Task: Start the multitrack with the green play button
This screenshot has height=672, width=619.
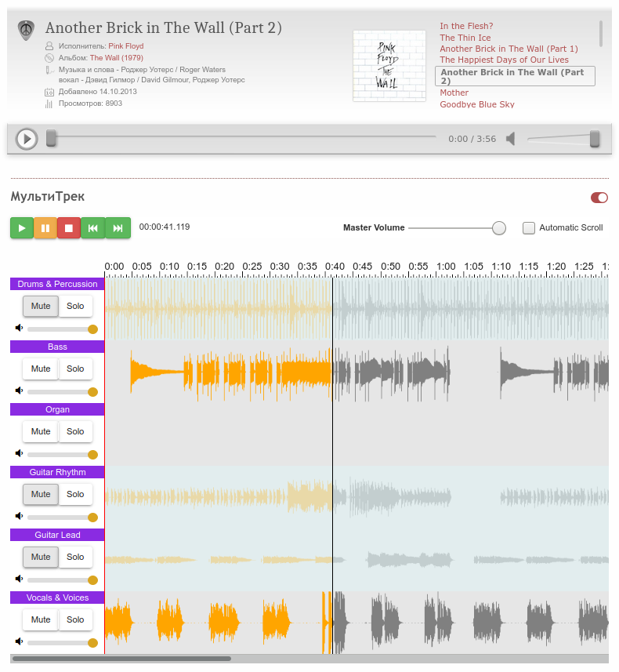Action: pos(22,228)
